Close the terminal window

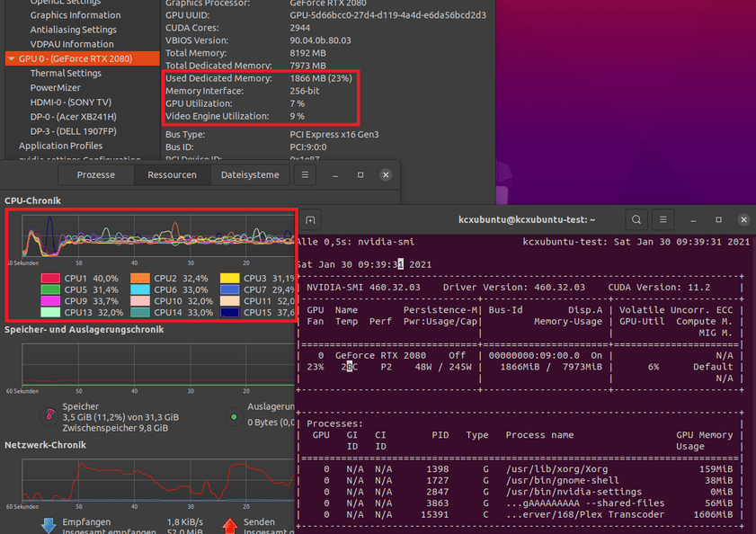(x=743, y=219)
